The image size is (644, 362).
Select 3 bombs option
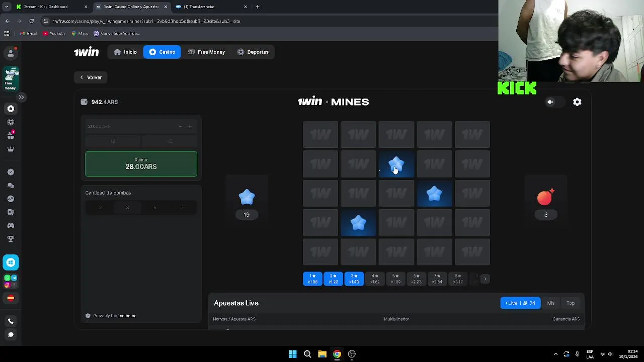coord(127,208)
